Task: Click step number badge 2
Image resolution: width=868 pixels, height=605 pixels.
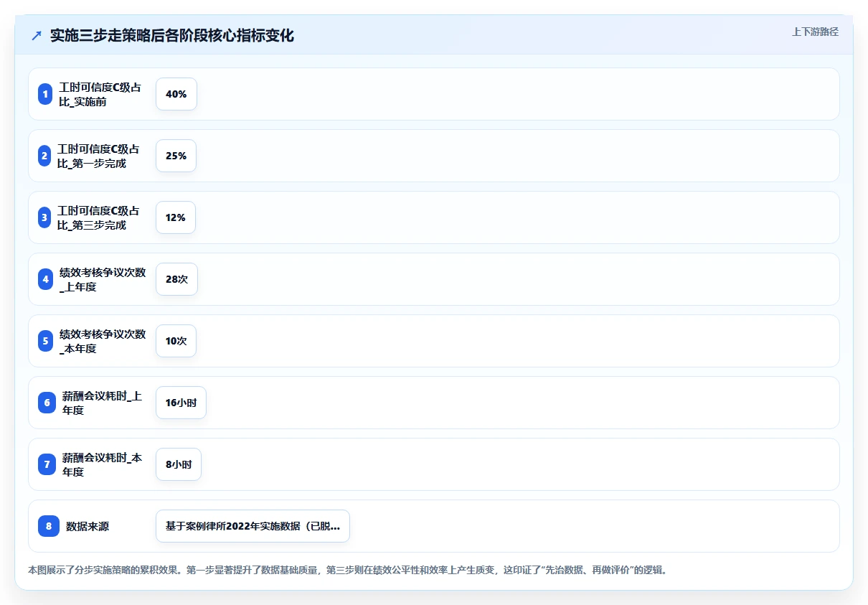Action: tap(44, 156)
